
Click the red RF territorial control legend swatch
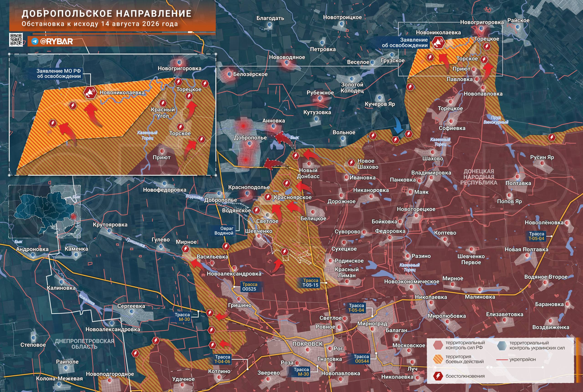(438, 345)
